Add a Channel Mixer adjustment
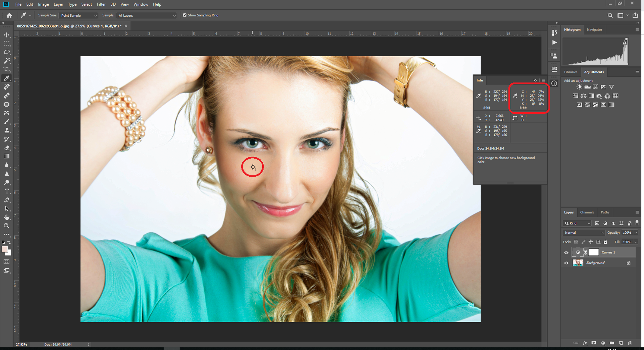The image size is (644, 350). click(x=607, y=96)
